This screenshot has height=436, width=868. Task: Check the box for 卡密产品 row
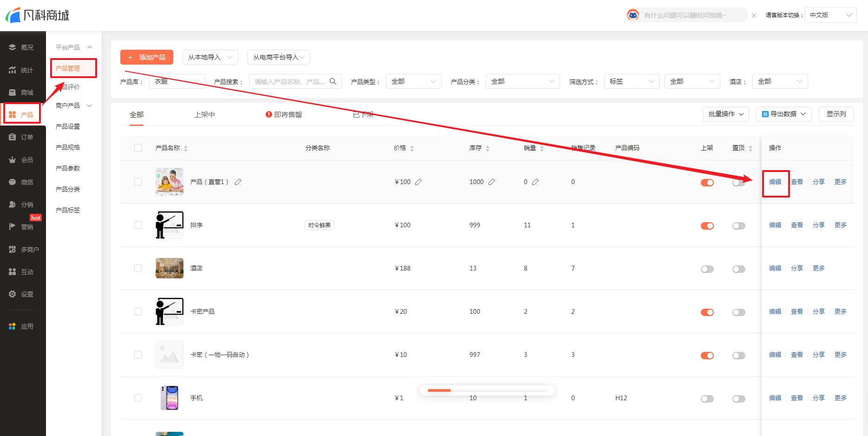(138, 311)
